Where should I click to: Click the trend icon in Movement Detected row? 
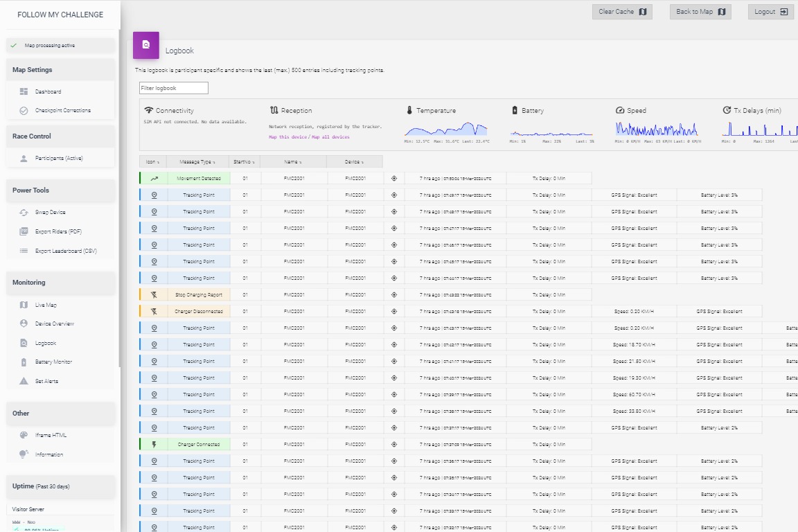click(154, 179)
